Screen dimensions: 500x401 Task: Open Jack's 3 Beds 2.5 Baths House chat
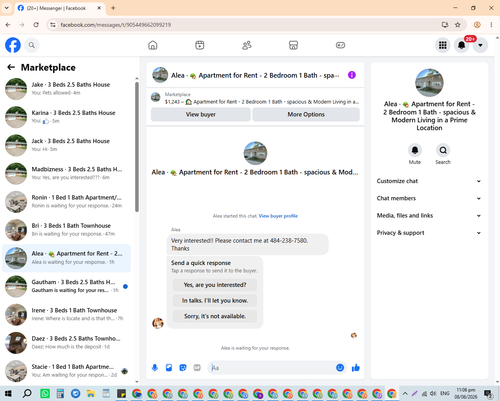point(67,145)
